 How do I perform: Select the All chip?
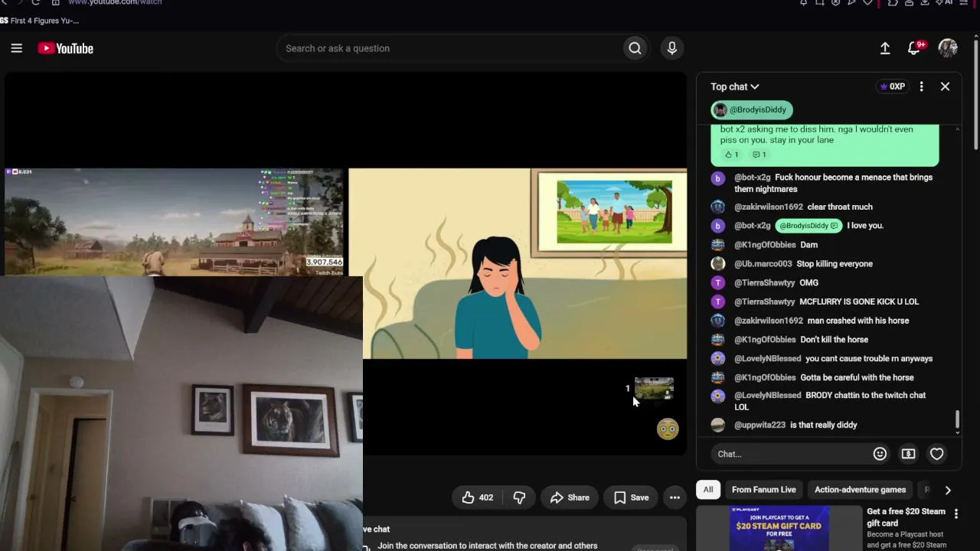[x=708, y=490]
